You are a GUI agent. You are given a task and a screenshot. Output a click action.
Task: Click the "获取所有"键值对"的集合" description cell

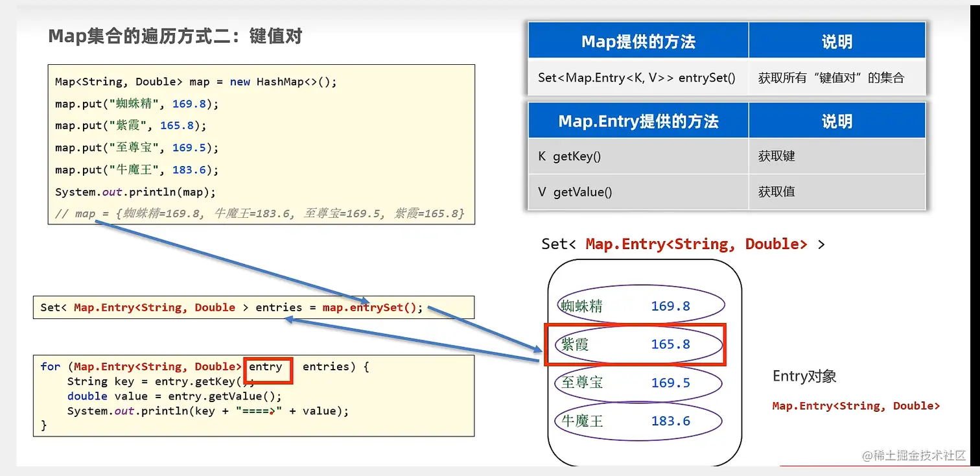click(x=837, y=78)
